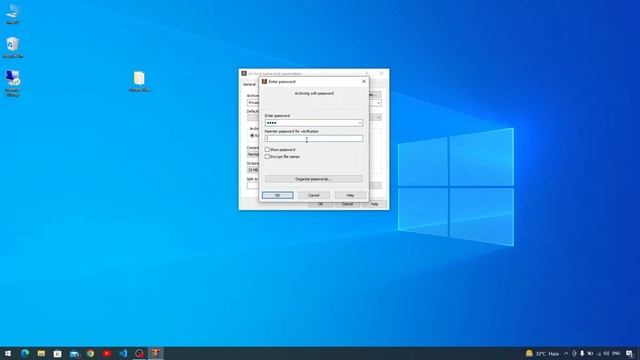Open the weather widget in the taskbar
The height and width of the screenshot is (360, 640).
542,353
